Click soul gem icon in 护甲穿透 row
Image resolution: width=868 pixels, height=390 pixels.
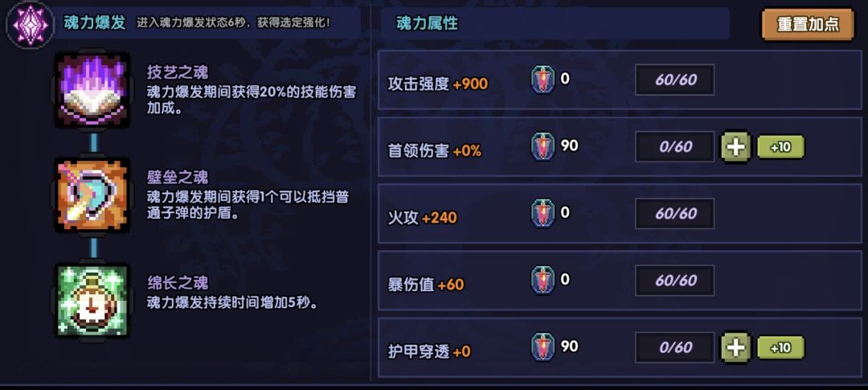point(543,347)
